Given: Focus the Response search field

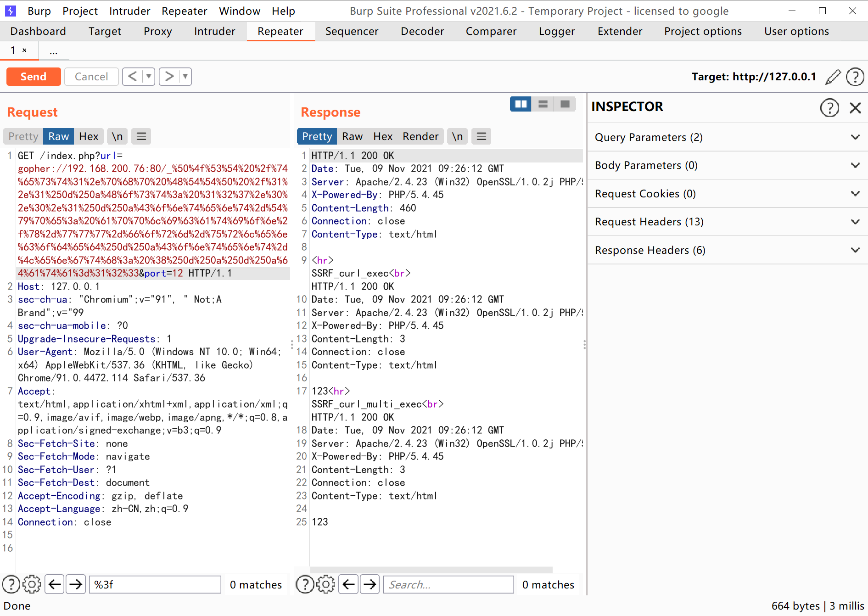Looking at the screenshot, I should point(448,584).
